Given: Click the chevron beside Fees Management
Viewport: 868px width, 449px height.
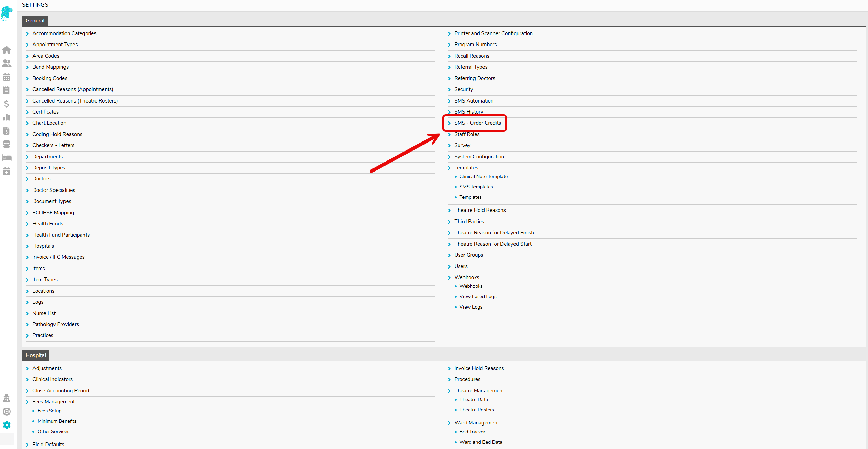Looking at the screenshot, I should click(27, 402).
